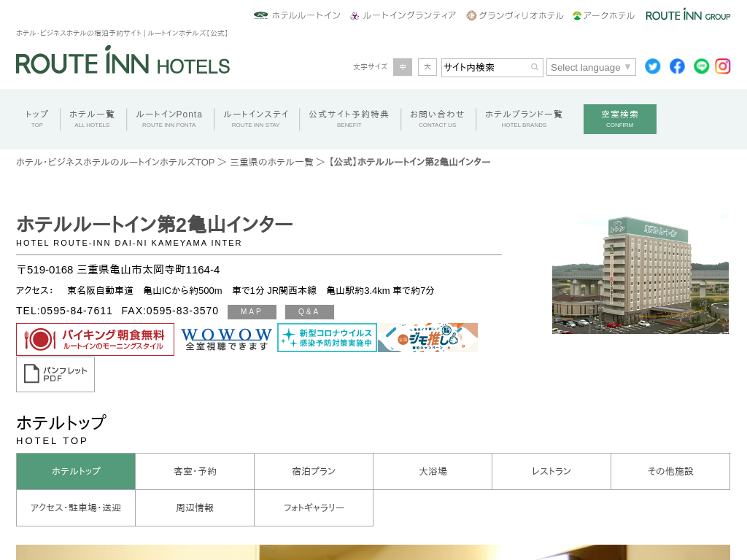Follow breadcrumb ルートインホテルズTOP
Viewport: 747px width, 560px height.
(x=115, y=162)
